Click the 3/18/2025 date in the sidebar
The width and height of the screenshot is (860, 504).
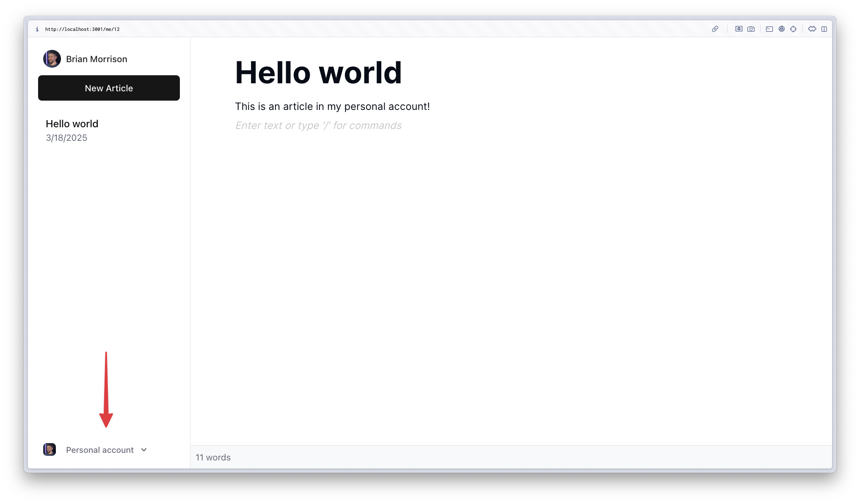[66, 138]
